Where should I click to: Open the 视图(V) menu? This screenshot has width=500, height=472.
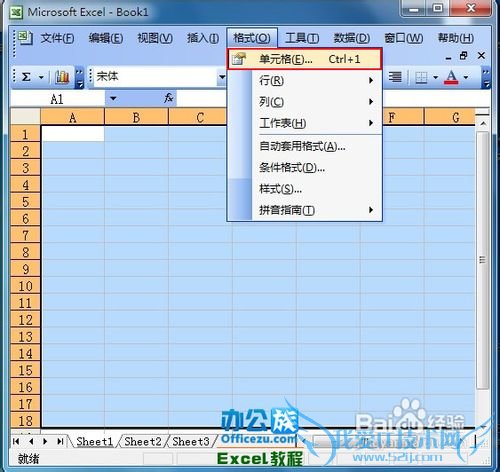pos(155,38)
